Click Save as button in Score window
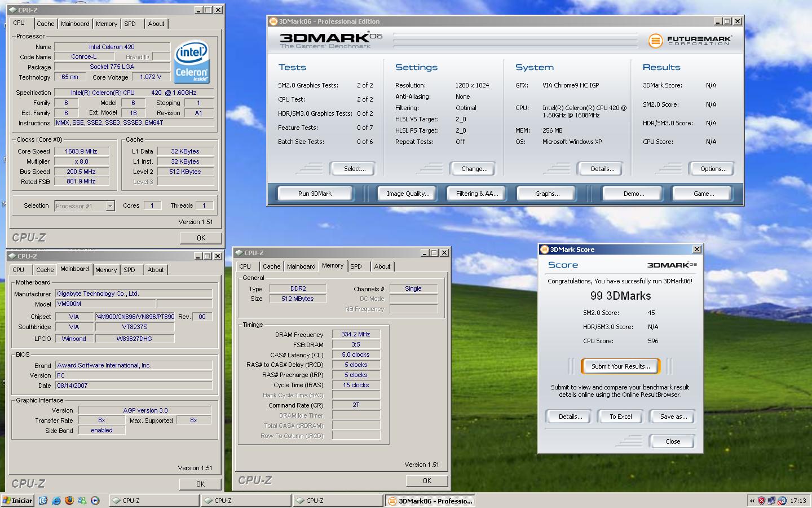Viewport: 812px width, 508px height. pos(673,417)
